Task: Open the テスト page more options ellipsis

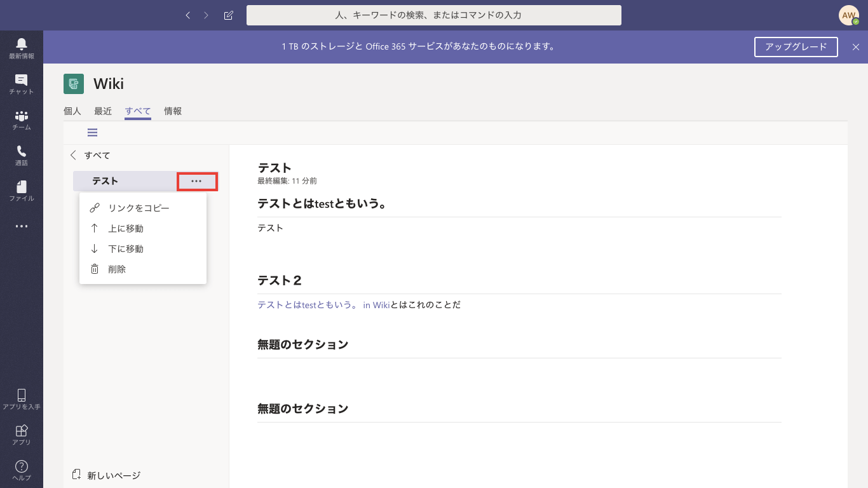Action: click(x=196, y=181)
